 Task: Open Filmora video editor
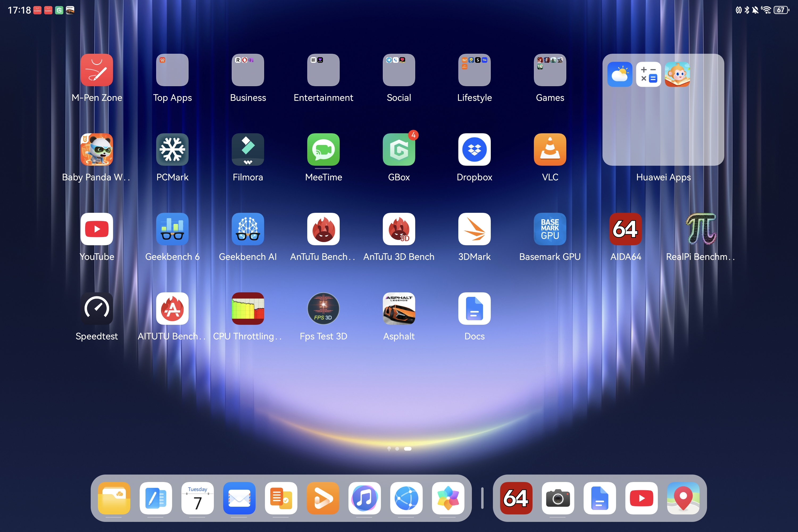tap(248, 149)
